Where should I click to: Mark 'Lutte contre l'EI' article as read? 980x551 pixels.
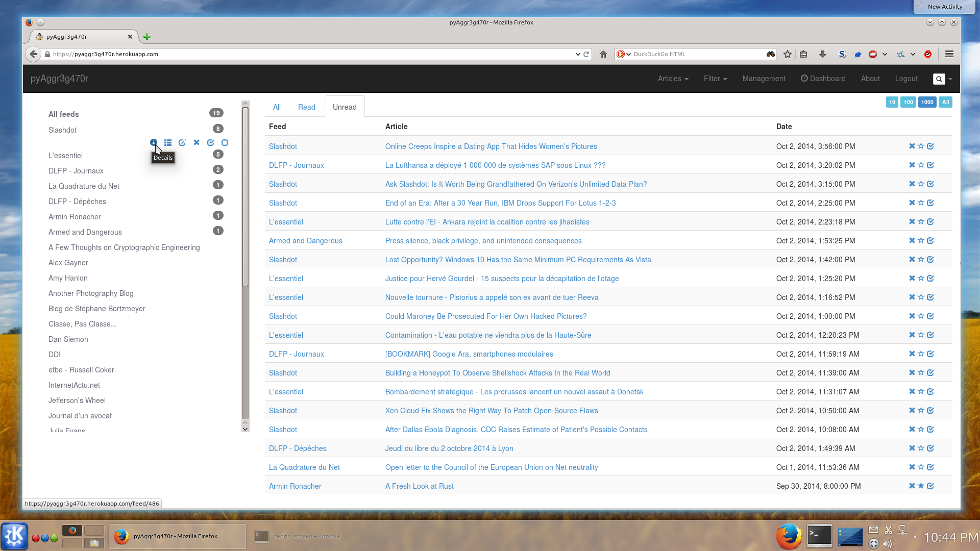coord(930,222)
